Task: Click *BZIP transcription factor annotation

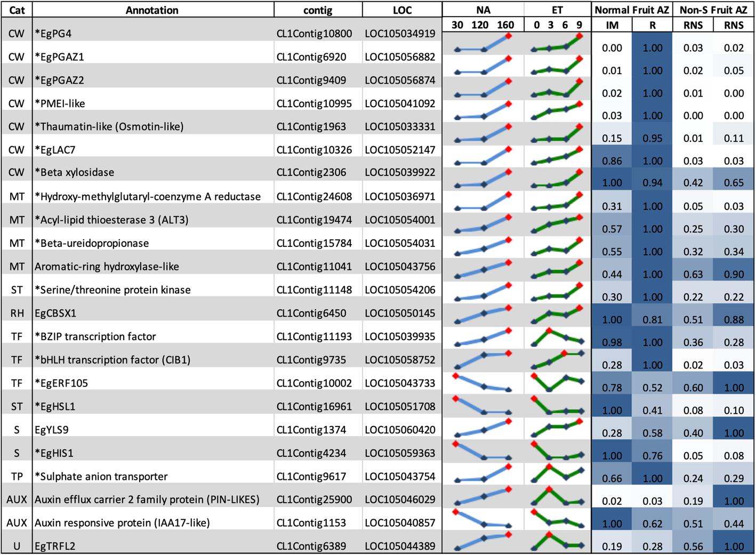Action: click(x=95, y=337)
